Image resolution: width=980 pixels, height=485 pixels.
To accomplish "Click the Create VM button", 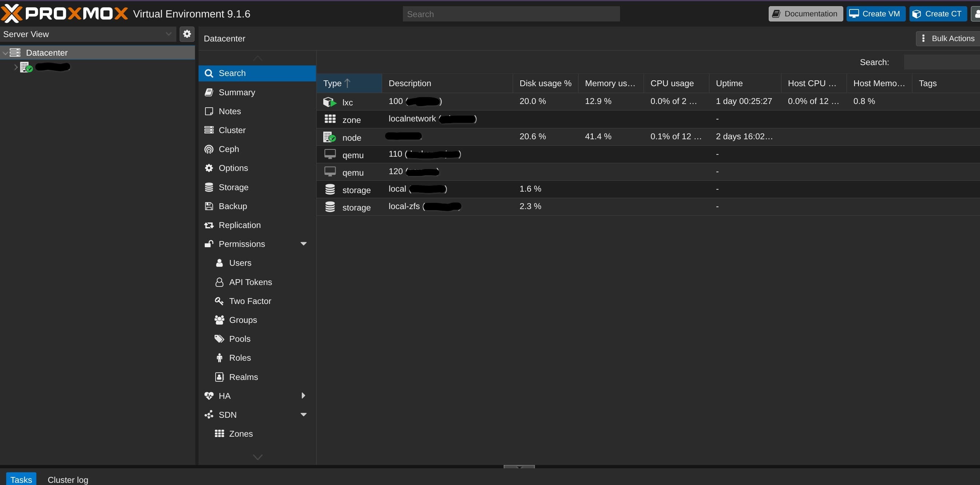I will point(876,14).
